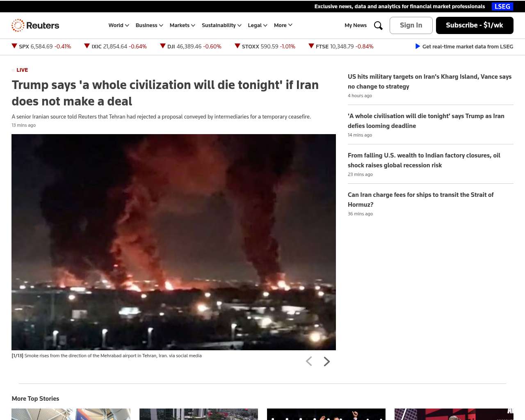Click the '23 mins ago' timestamp

tap(360, 174)
